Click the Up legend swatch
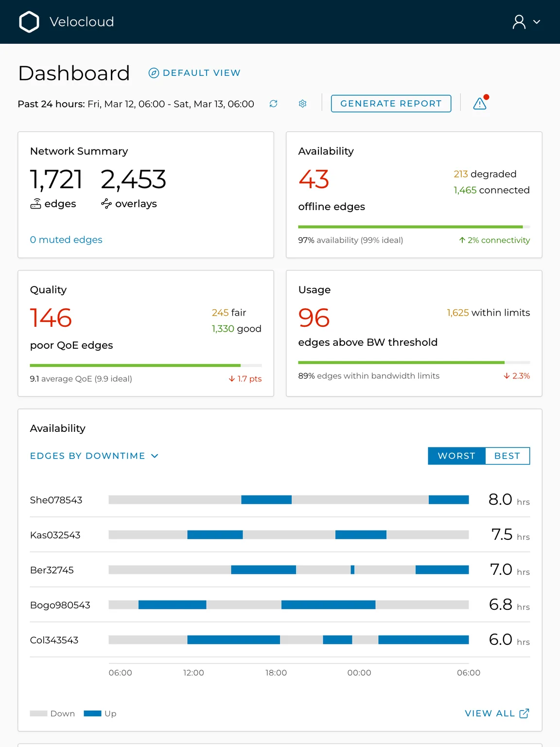Screen dimensions: 560x747 [x=92, y=713]
